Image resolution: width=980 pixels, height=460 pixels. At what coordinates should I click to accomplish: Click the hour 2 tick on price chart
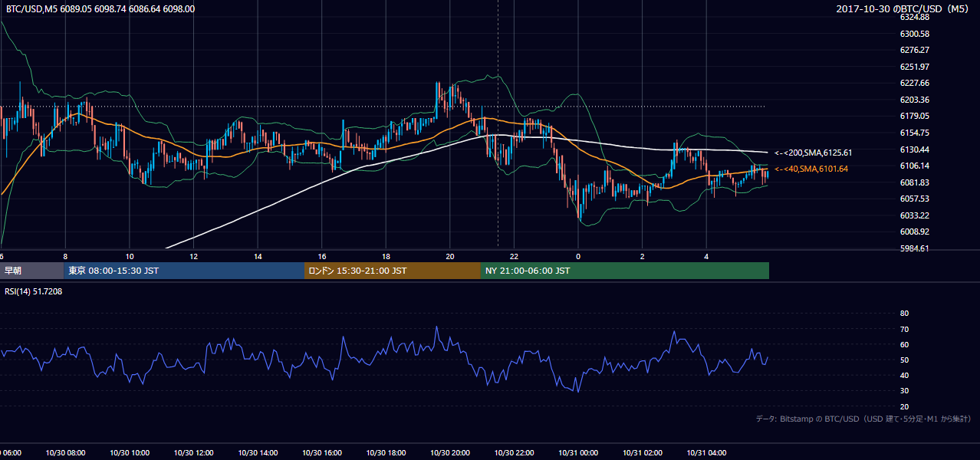click(643, 257)
